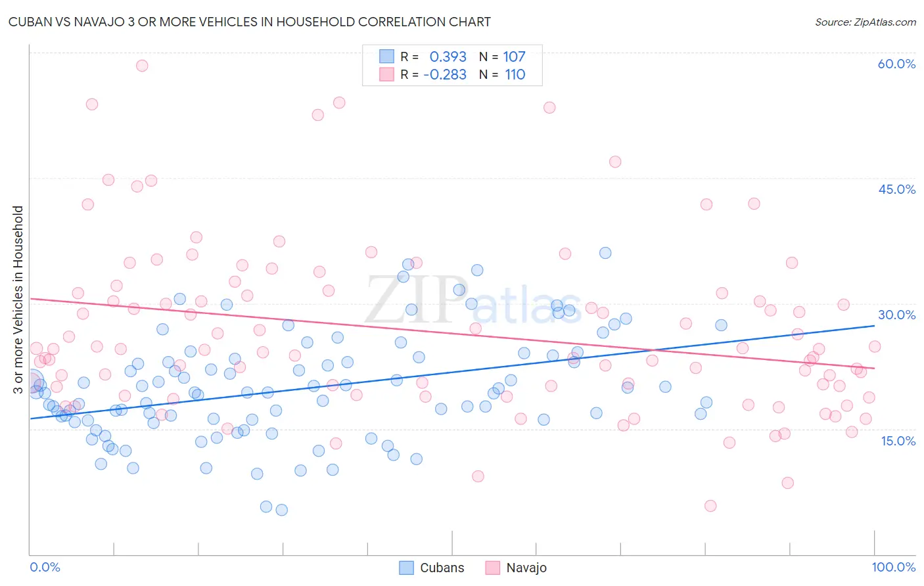Viewport: 924px width, 586px height.
Task: Click the lowest blue Cubans data point
Action: [281, 510]
